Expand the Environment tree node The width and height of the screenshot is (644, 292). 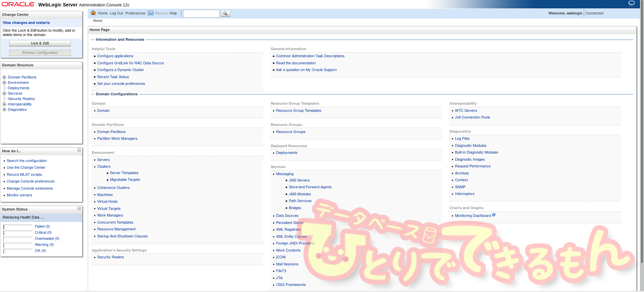tap(4, 83)
